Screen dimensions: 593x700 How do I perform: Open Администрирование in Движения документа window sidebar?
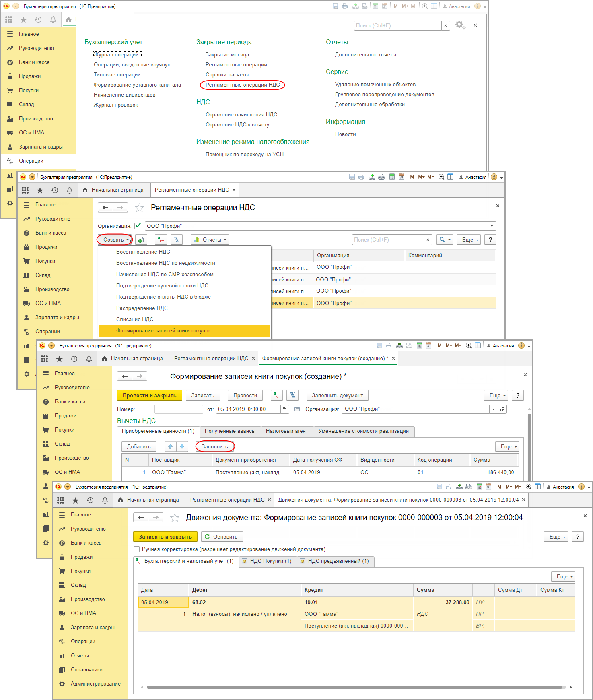click(x=95, y=684)
